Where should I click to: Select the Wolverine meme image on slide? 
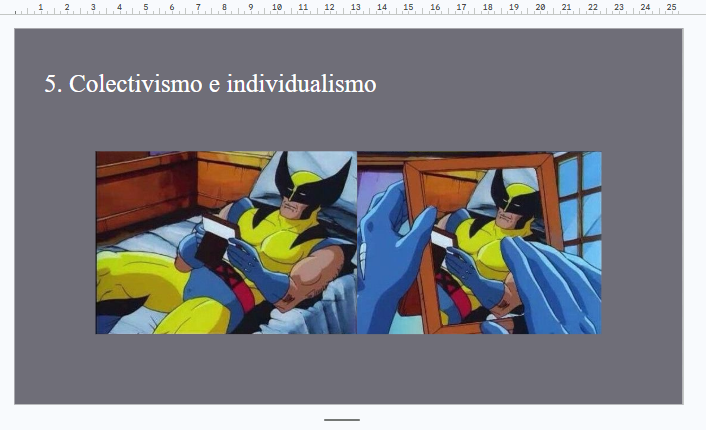[348, 243]
